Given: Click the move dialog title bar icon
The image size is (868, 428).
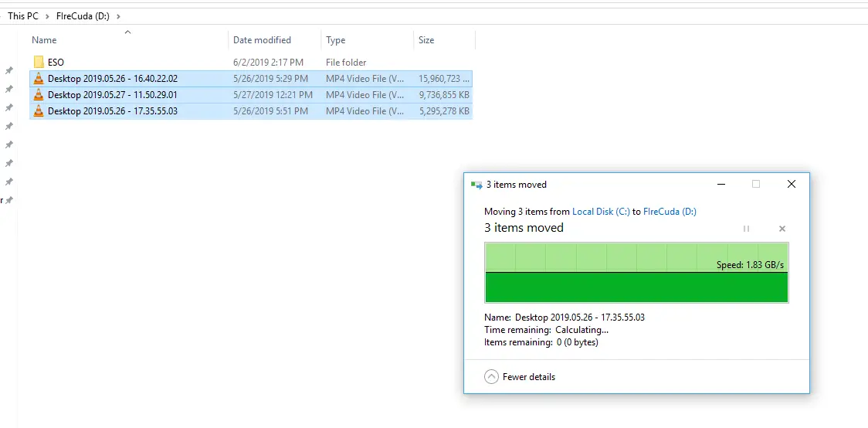Looking at the screenshot, I should pos(476,185).
